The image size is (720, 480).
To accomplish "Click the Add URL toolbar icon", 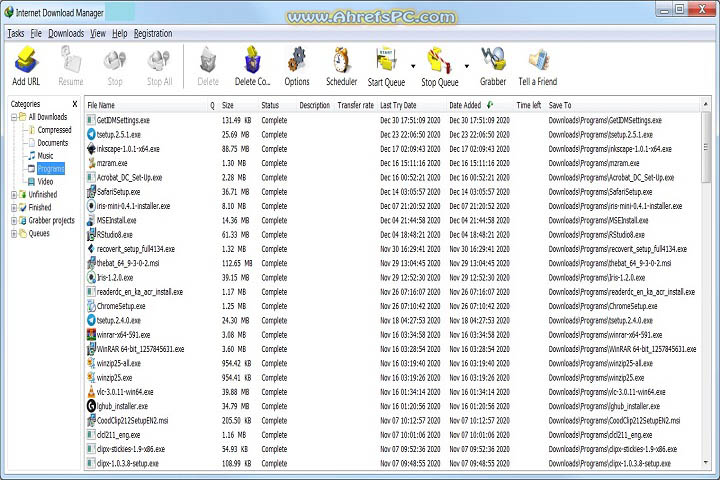I will (x=26, y=60).
